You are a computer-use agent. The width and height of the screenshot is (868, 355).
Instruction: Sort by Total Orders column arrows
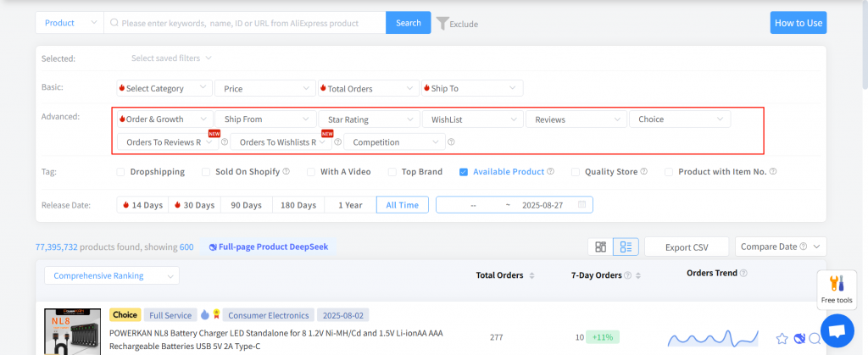click(x=531, y=275)
